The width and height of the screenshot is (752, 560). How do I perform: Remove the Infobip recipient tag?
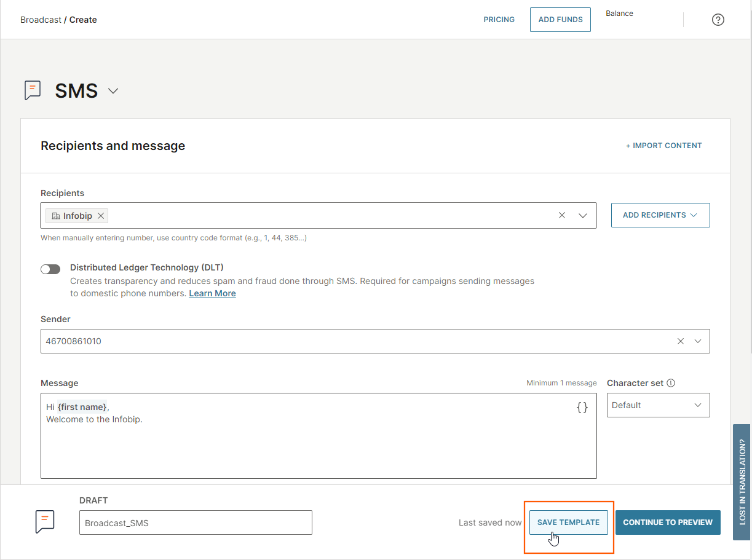tap(101, 216)
